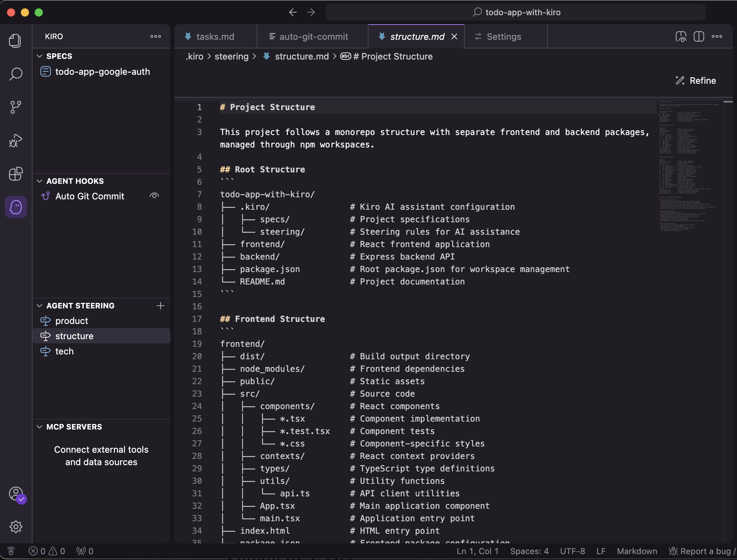Add a new agent steering file
Viewport: 737px width, 560px height.
point(160,306)
